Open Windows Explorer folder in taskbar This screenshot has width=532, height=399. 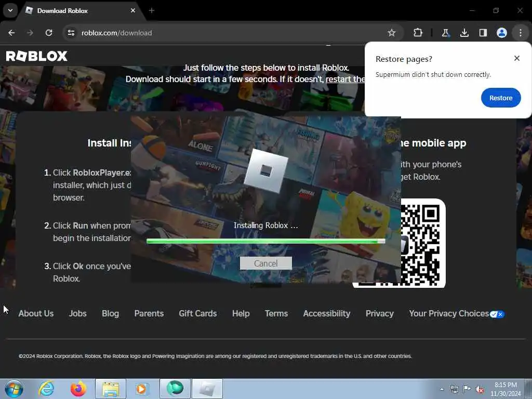click(x=111, y=389)
